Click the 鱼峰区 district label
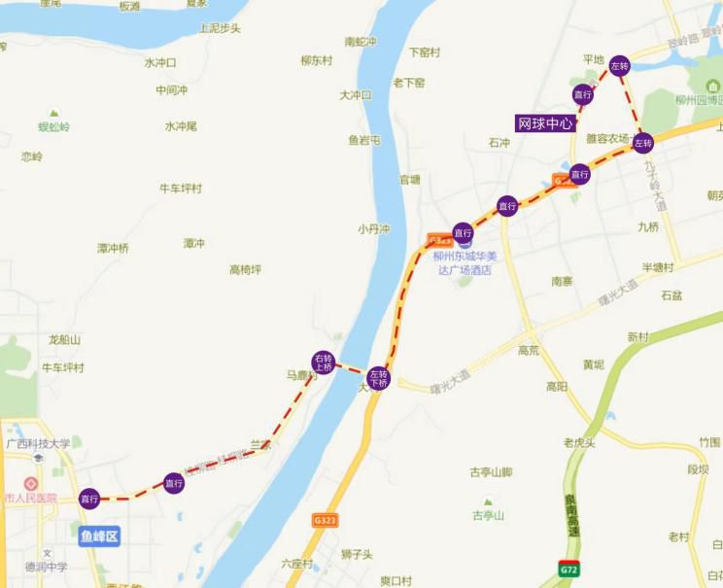The image size is (723, 588). coord(99,536)
